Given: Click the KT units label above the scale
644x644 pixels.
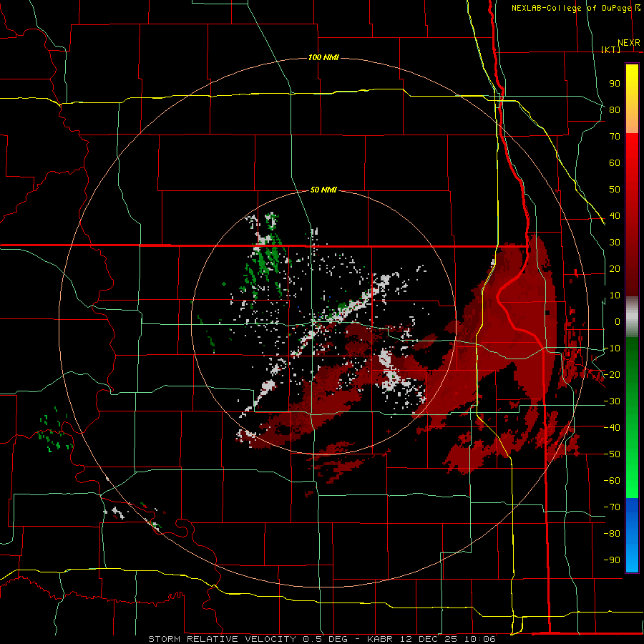Looking at the screenshot, I should (611, 49).
